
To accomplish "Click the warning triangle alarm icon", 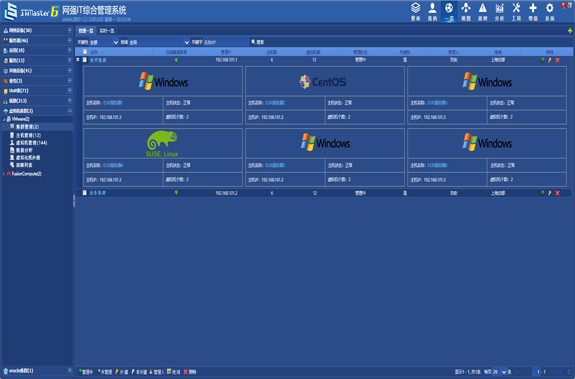I will (483, 11).
